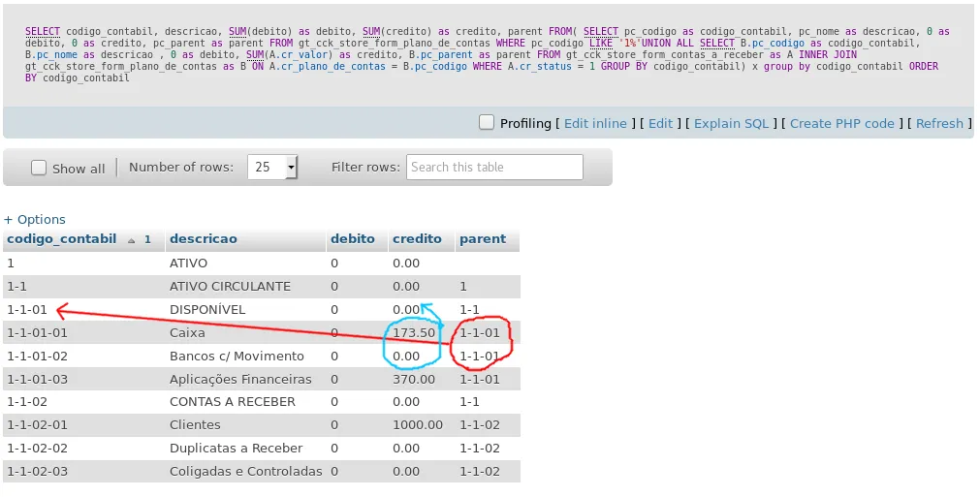Sort by the credito column header
Image resolution: width=980 pixels, height=497 pixels.
(x=416, y=239)
